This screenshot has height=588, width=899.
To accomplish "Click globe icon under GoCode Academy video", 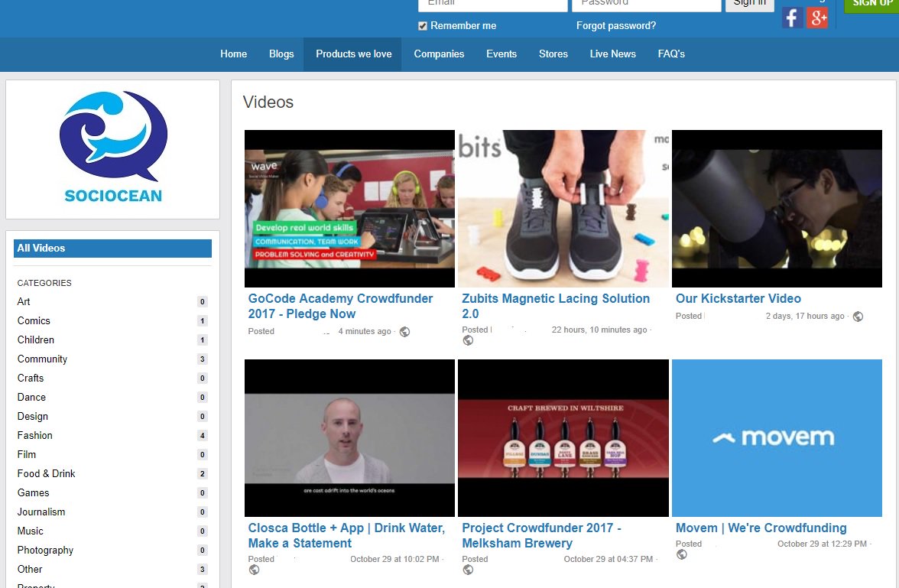I will [x=405, y=332].
